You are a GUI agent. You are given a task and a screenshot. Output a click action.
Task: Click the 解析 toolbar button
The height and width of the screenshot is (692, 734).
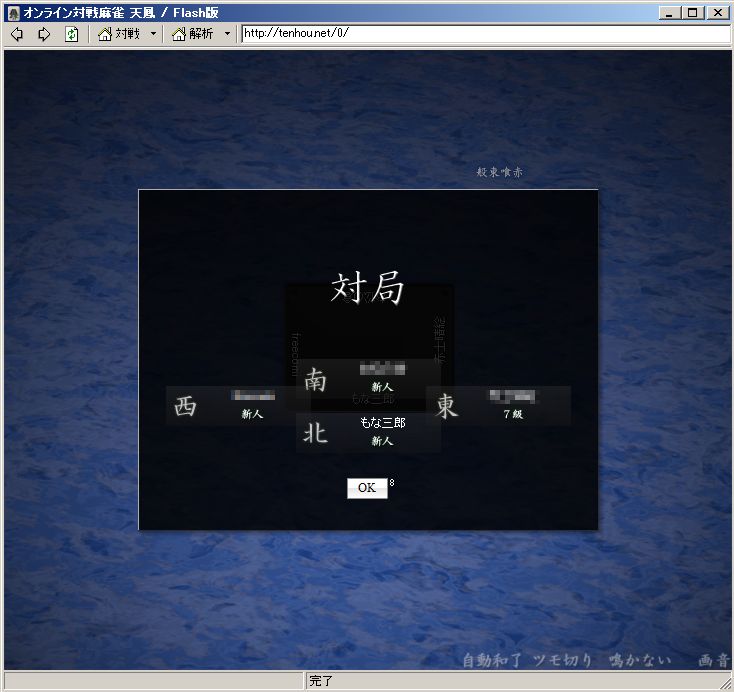tap(193, 34)
